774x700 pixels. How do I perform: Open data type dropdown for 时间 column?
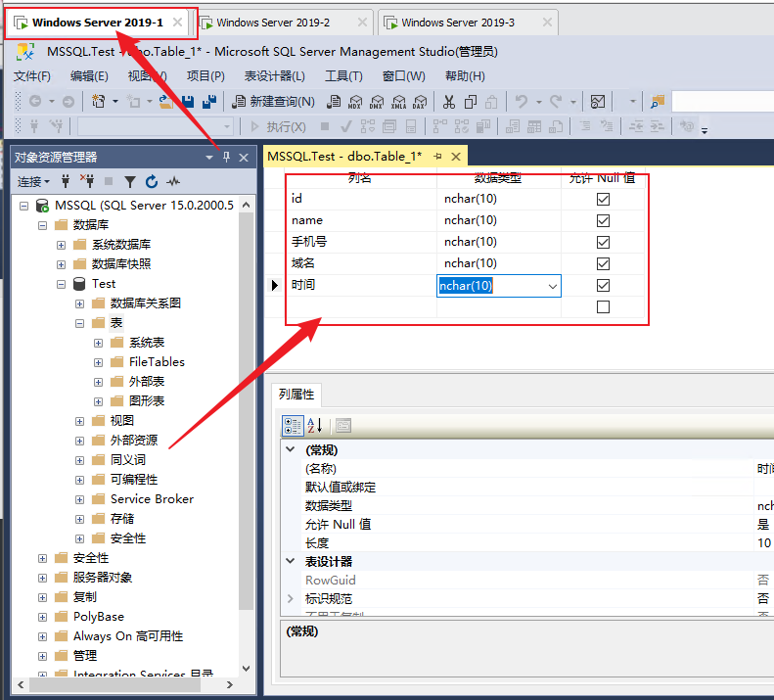tap(552, 286)
